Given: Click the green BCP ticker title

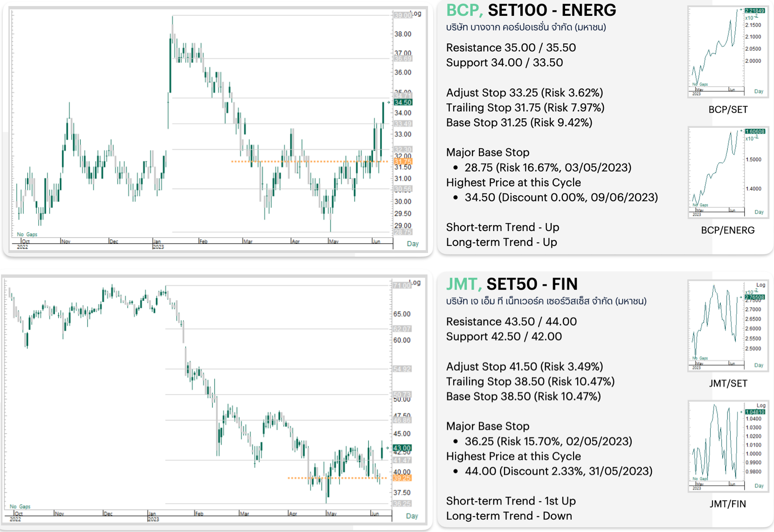Looking at the screenshot, I should point(464,10).
